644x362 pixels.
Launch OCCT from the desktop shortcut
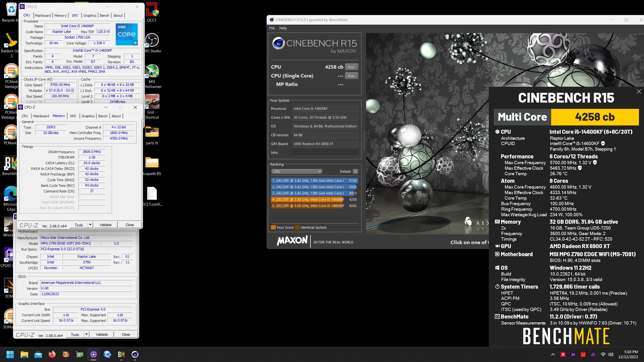[152, 12]
